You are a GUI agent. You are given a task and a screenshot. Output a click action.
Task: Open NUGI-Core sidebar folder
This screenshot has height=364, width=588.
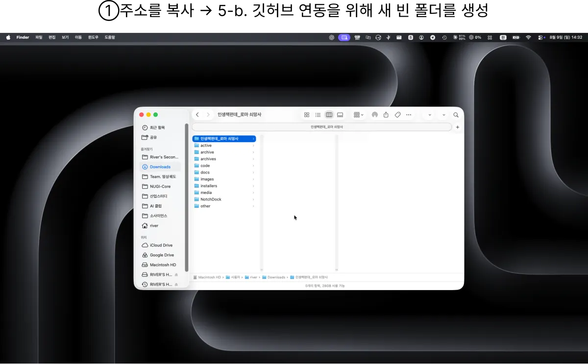[x=160, y=187]
